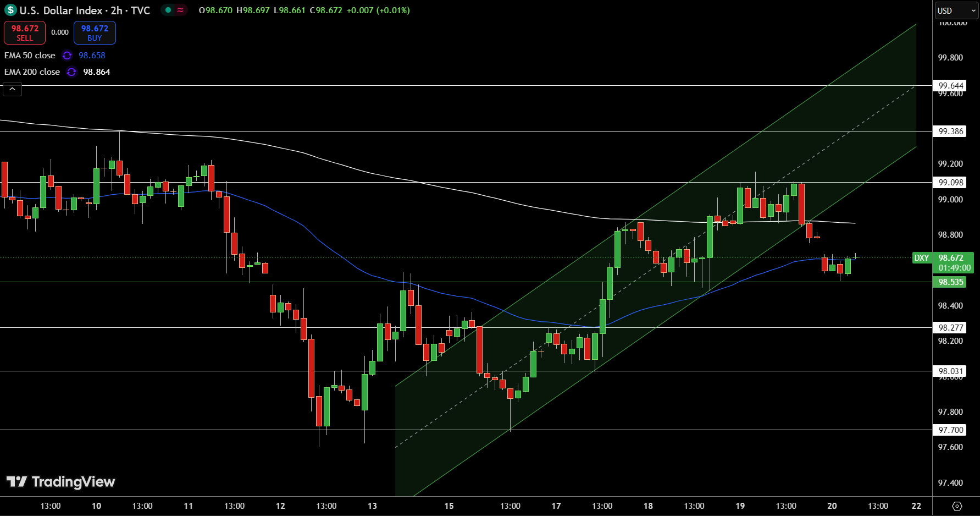Click the 98.400 price axis label
Image resolution: width=980 pixels, height=516 pixels.
[x=950, y=306]
